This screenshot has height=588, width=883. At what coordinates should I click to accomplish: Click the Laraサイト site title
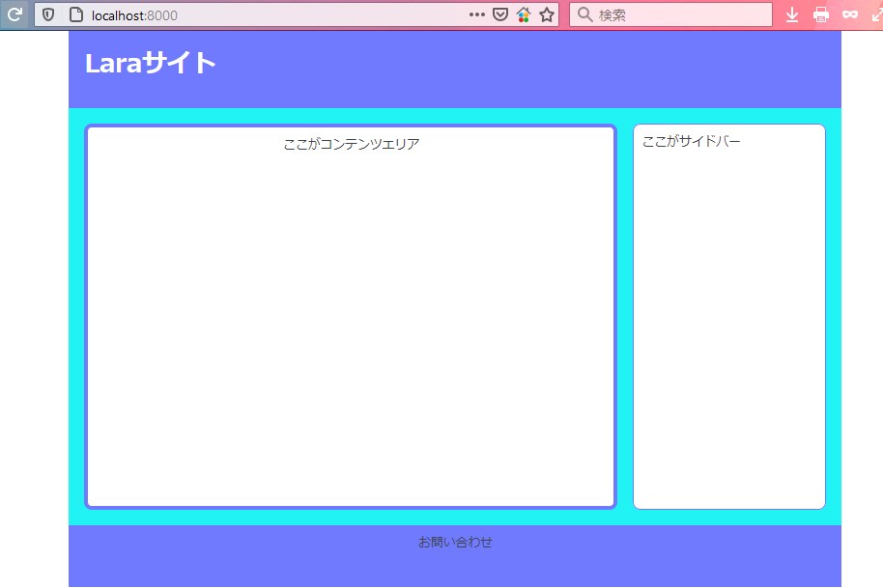pyautogui.click(x=150, y=63)
